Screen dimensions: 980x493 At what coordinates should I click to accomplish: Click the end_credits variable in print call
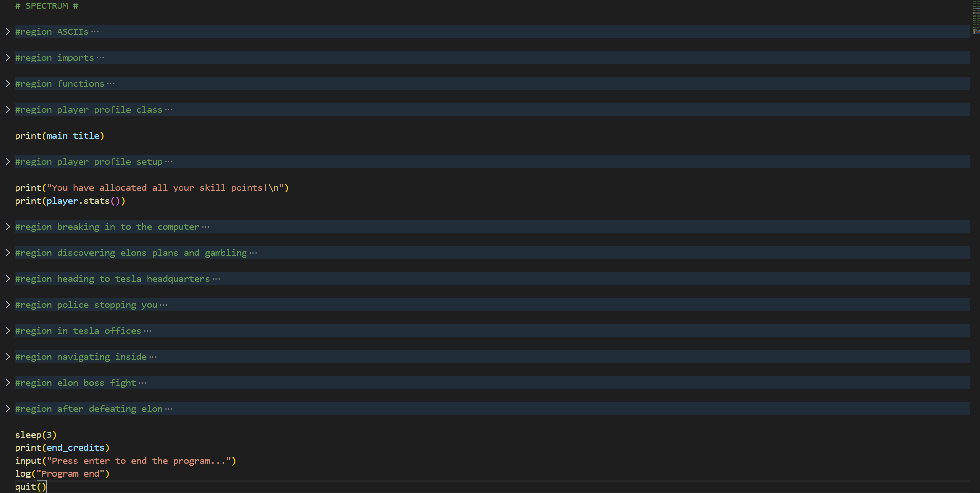tap(75, 448)
